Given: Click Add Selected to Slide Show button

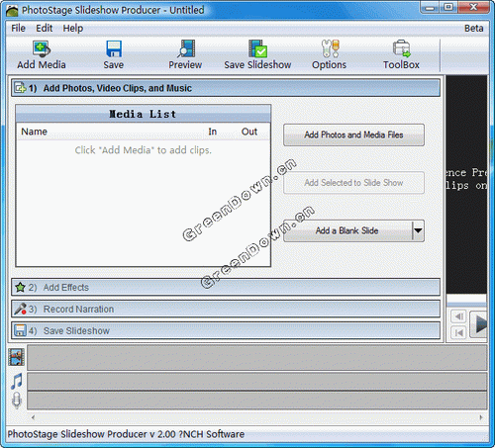Looking at the screenshot, I should pyautogui.click(x=353, y=183).
